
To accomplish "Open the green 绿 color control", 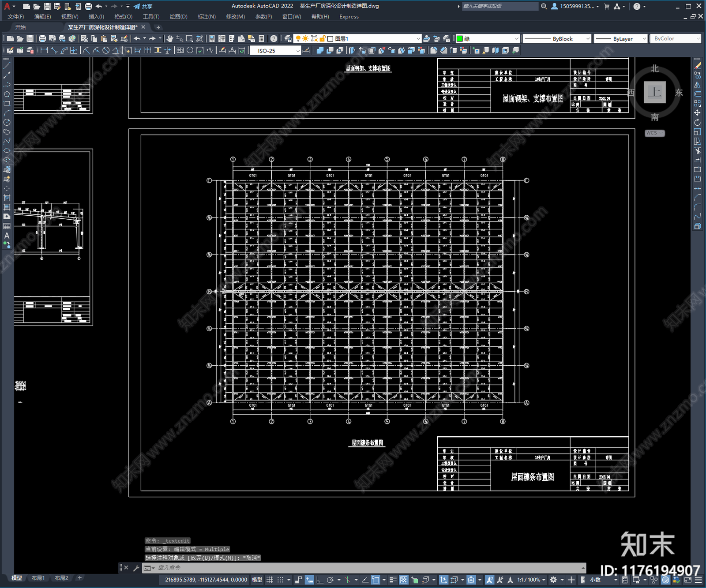I will pyautogui.click(x=488, y=39).
